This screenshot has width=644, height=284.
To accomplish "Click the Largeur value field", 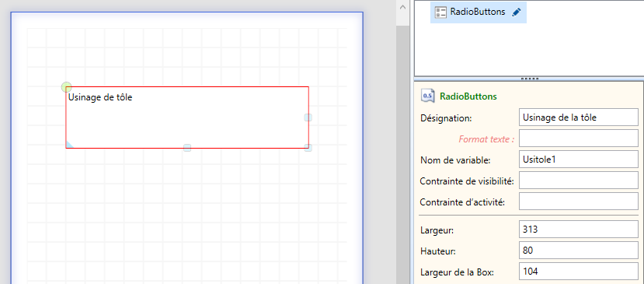I will (578, 230).
